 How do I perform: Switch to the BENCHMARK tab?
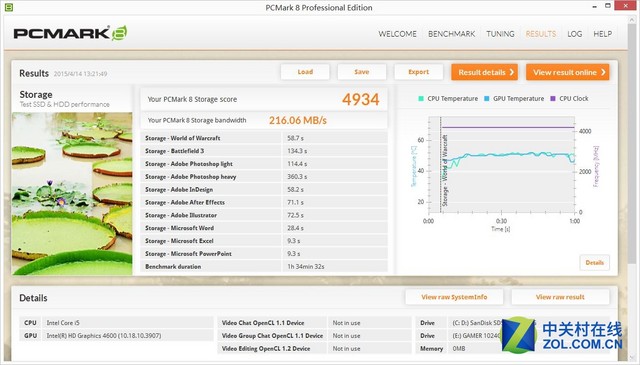pos(451,34)
